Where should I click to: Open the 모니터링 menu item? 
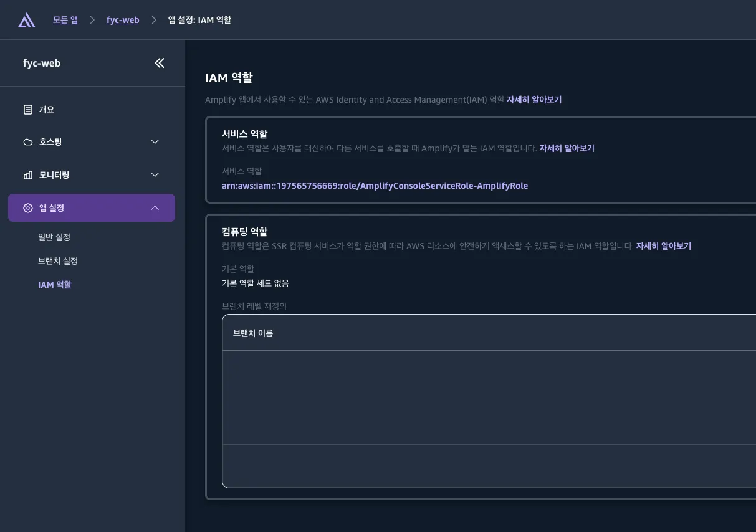92,175
